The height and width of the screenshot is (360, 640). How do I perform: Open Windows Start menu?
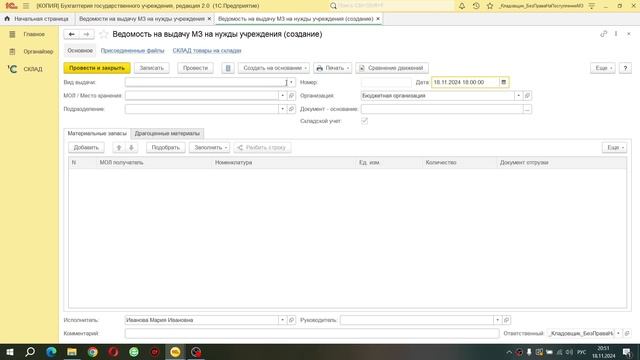click(x=9, y=352)
